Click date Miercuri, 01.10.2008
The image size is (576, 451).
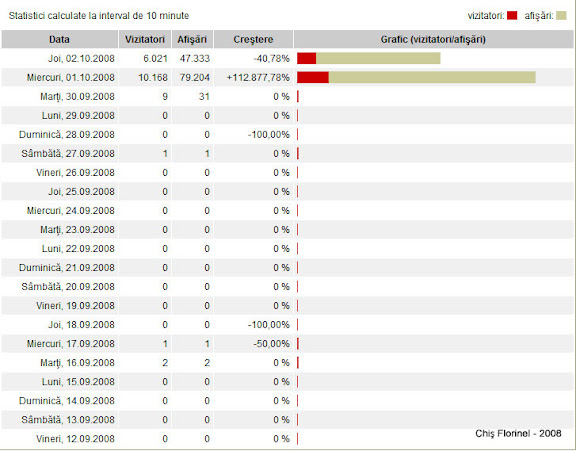tap(71, 77)
